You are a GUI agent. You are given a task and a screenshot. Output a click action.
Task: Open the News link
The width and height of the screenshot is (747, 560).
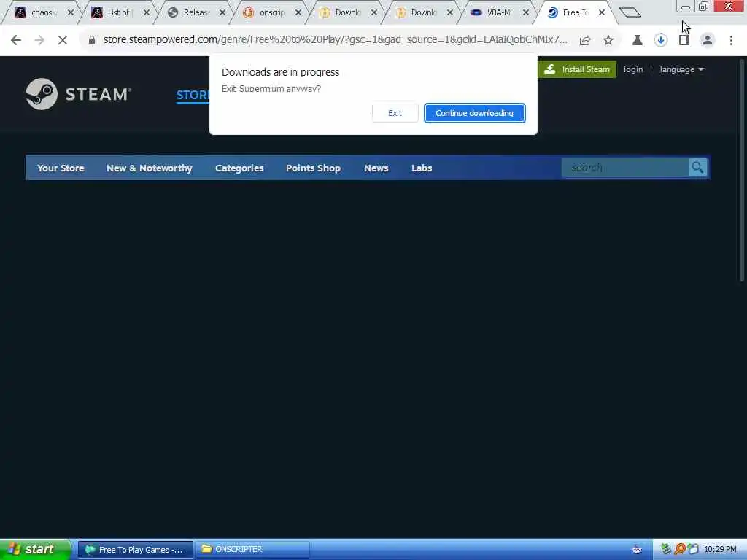(x=376, y=168)
